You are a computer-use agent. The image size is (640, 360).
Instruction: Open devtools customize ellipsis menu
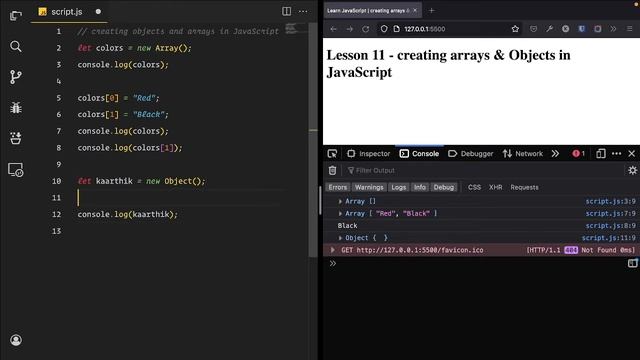616,153
